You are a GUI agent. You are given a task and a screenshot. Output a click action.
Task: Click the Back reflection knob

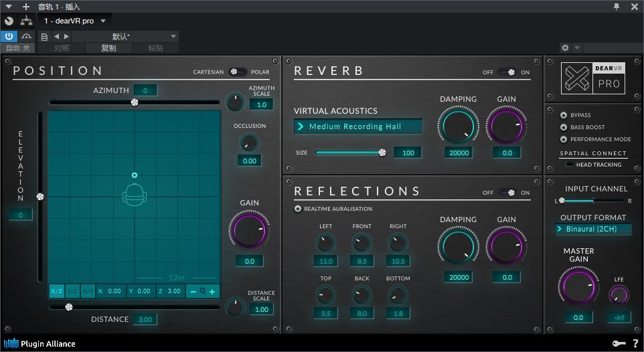pyautogui.click(x=361, y=295)
